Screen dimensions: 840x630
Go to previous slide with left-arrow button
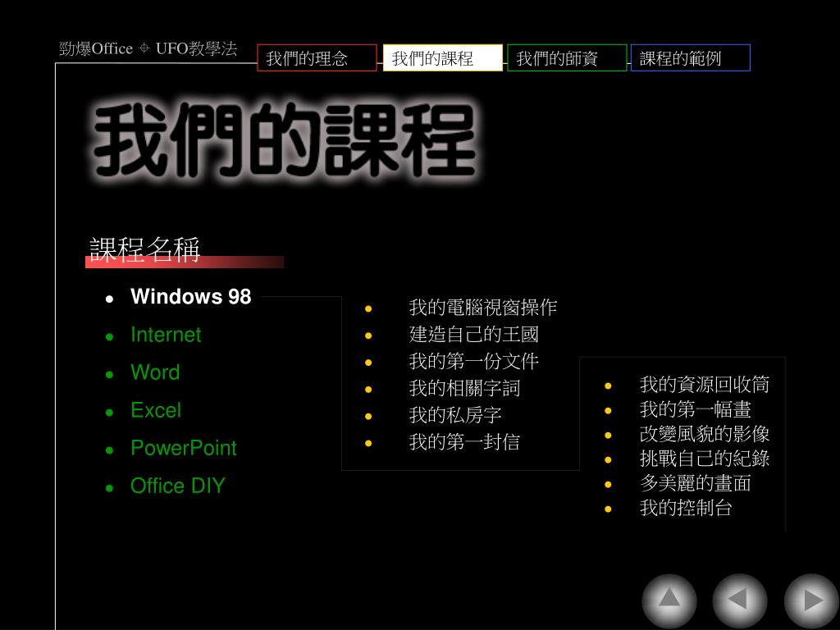[740, 600]
